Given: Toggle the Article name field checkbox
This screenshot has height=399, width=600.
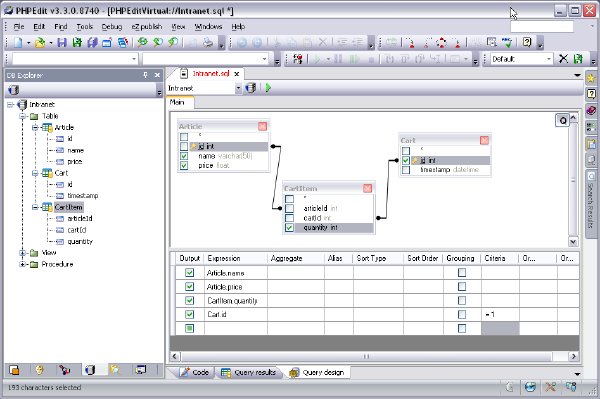Looking at the screenshot, I should click(x=184, y=156).
